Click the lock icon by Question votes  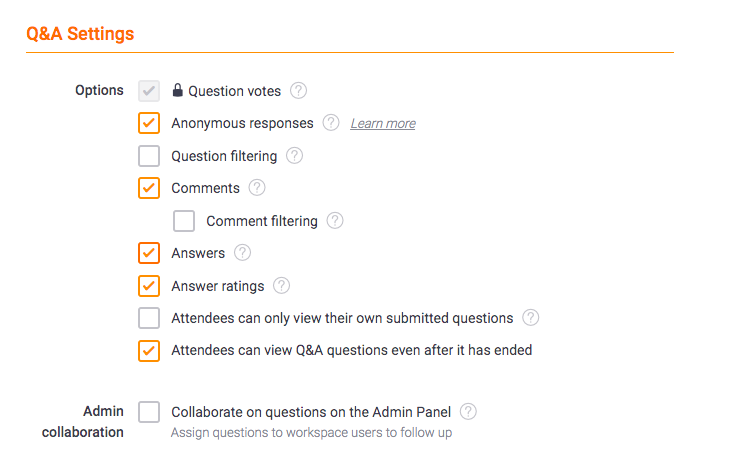(x=178, y=91)
